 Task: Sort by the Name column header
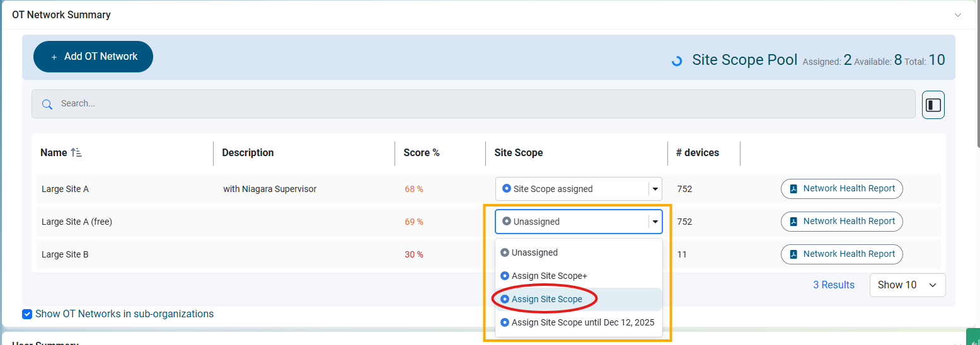pos(61,153)
